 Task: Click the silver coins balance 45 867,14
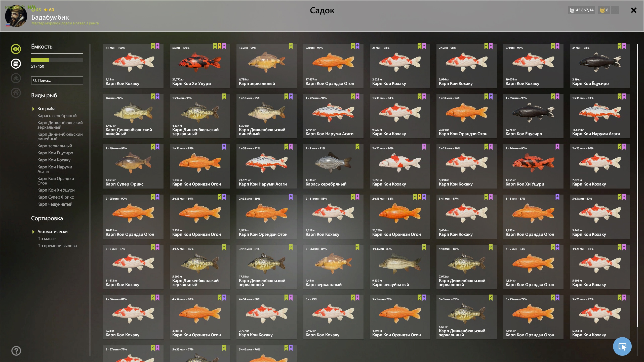[581, 10]
